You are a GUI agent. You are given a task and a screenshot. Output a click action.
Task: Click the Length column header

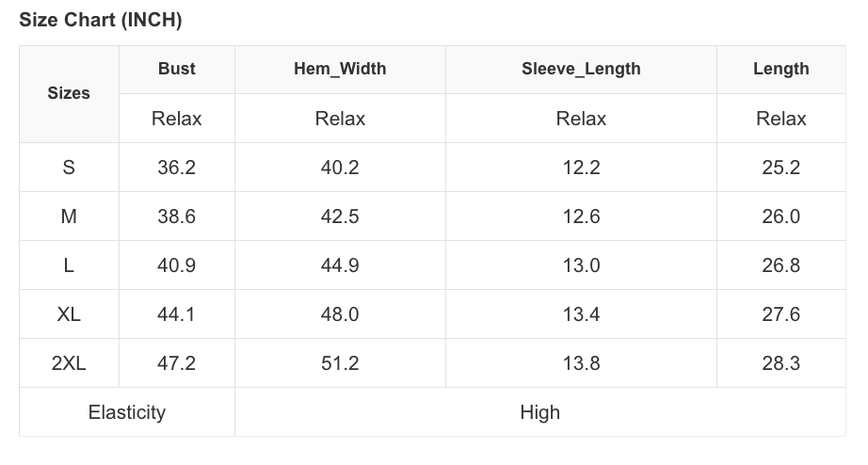(780, 69)
